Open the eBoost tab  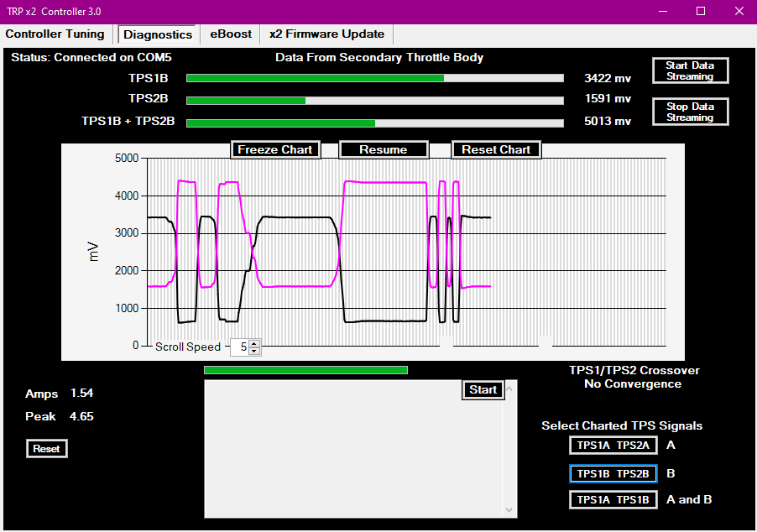tap(231, 34)
